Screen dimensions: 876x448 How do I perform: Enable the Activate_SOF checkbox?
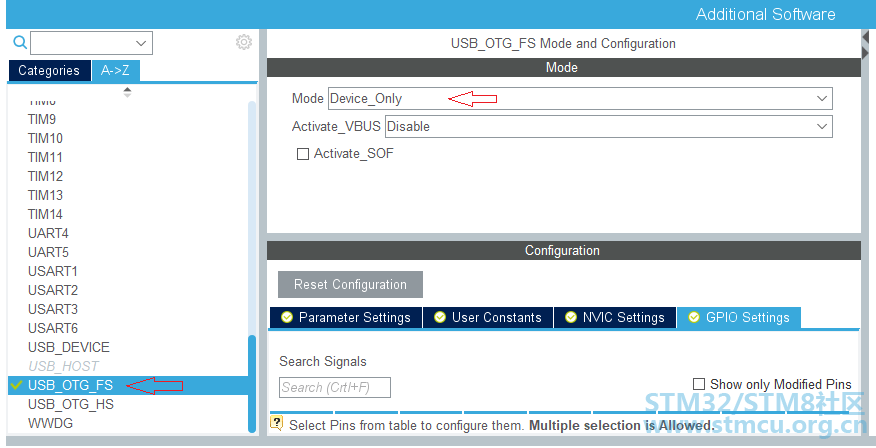(303, 154)
